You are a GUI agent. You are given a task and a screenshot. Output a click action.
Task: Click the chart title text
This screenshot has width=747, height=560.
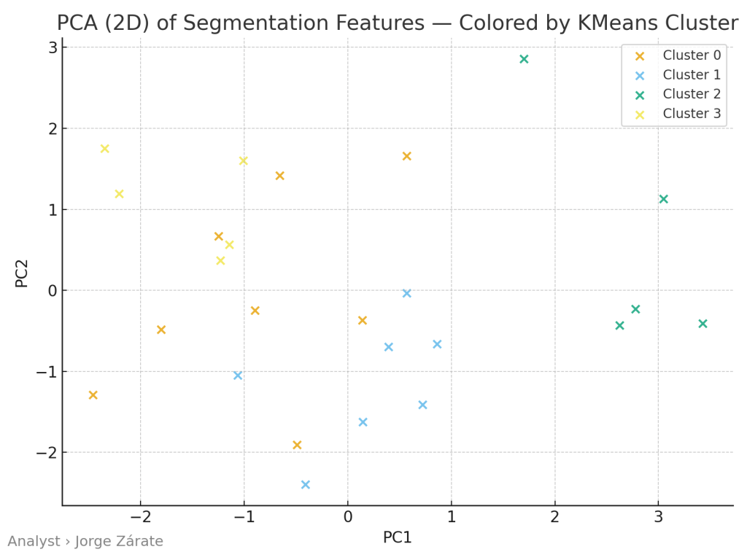[x=397, y=23]
